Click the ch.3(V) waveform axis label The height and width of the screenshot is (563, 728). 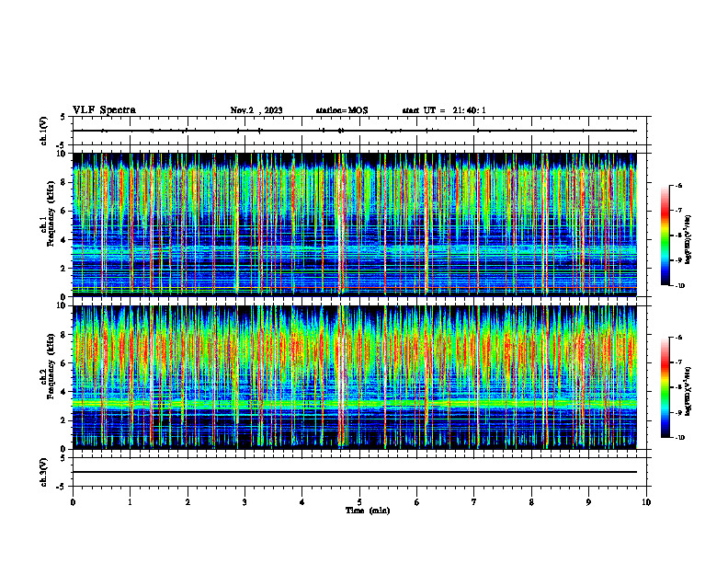click(43, 472)
